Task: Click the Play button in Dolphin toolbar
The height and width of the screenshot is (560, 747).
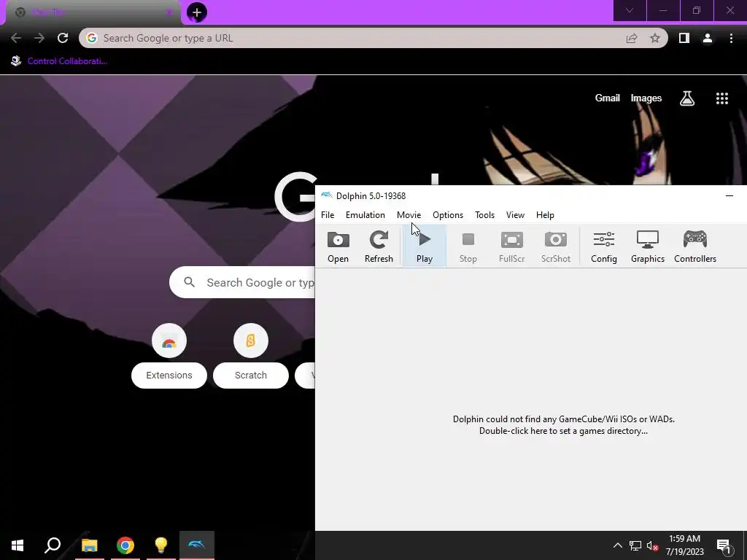Action: [424, 246]
